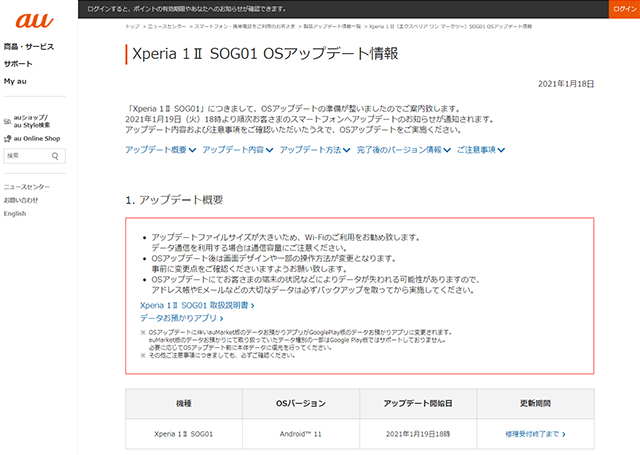Select My au in the sidebar

point(16,80)
